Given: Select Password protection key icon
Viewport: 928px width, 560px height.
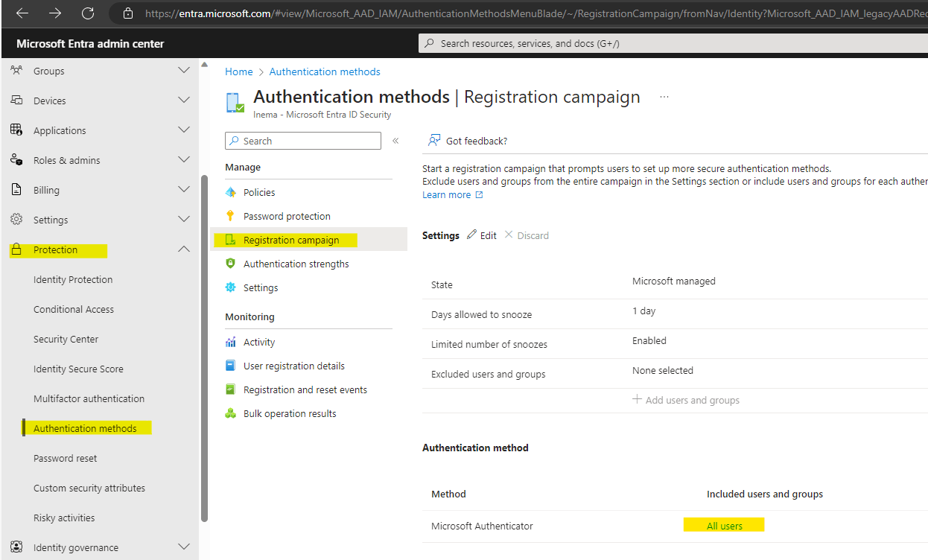Looking at the screenshot, I should pyautogui.click(x=230, y=215).
